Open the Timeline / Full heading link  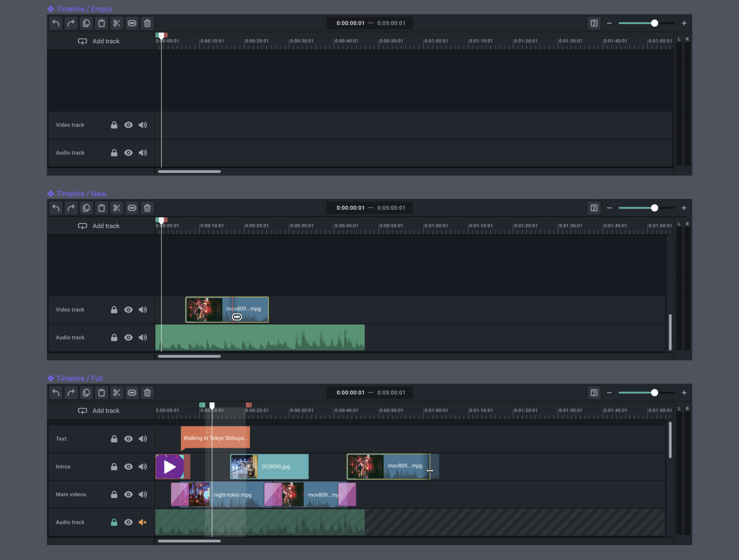click(x=75, y=378)
